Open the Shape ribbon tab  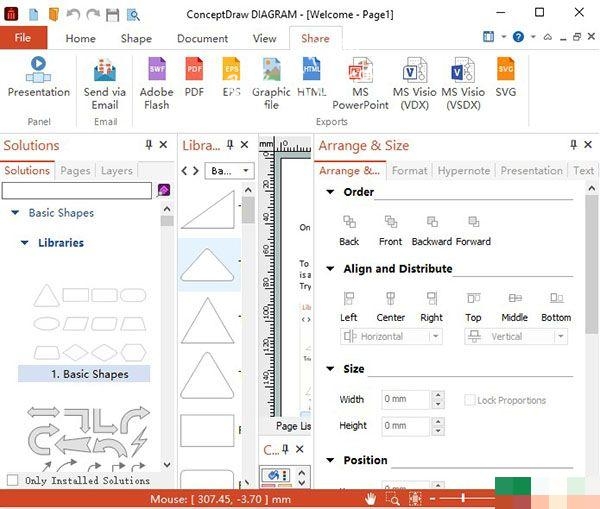tap(136, 39)
